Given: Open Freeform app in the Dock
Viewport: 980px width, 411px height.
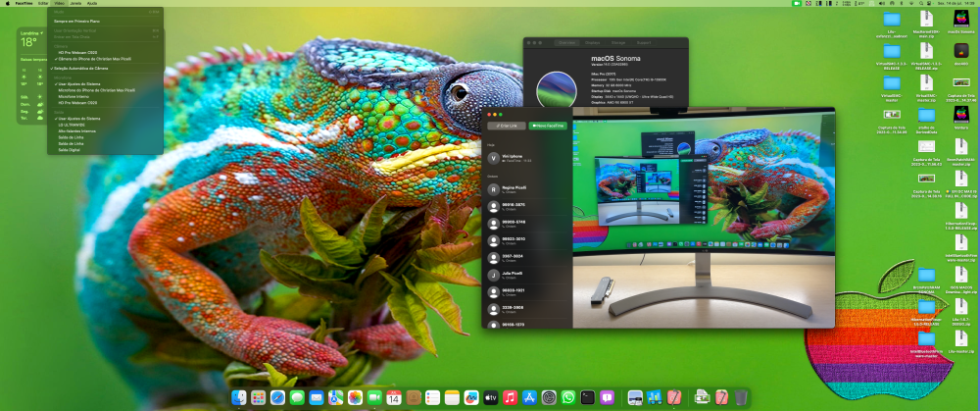Looking at the screenshot, I should tap(471, 397).
